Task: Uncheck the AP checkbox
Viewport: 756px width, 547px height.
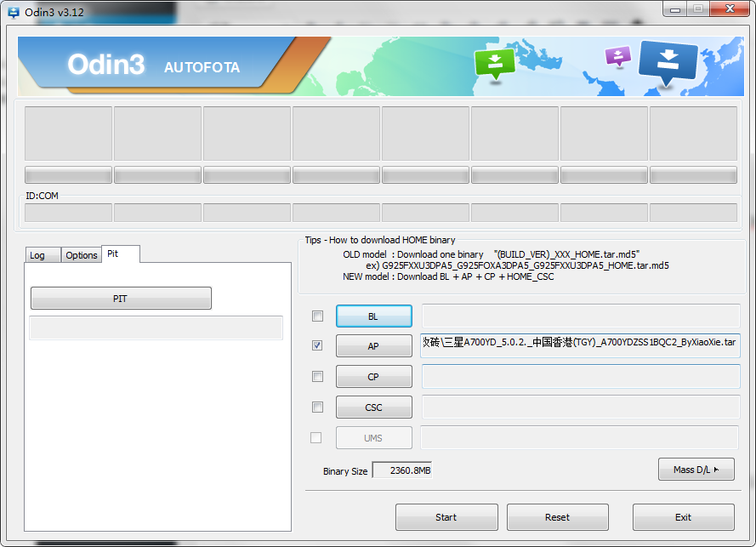Action: coord(317,345)
